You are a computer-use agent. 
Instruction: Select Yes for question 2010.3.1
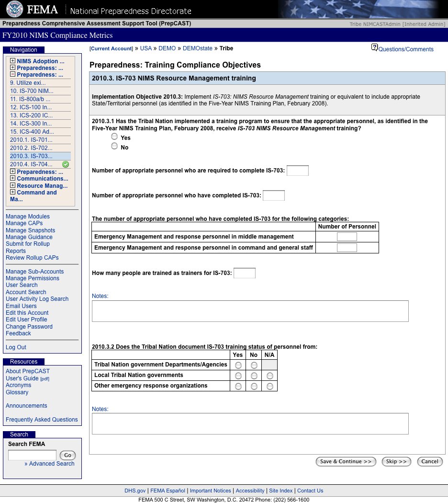coord(114,137)
